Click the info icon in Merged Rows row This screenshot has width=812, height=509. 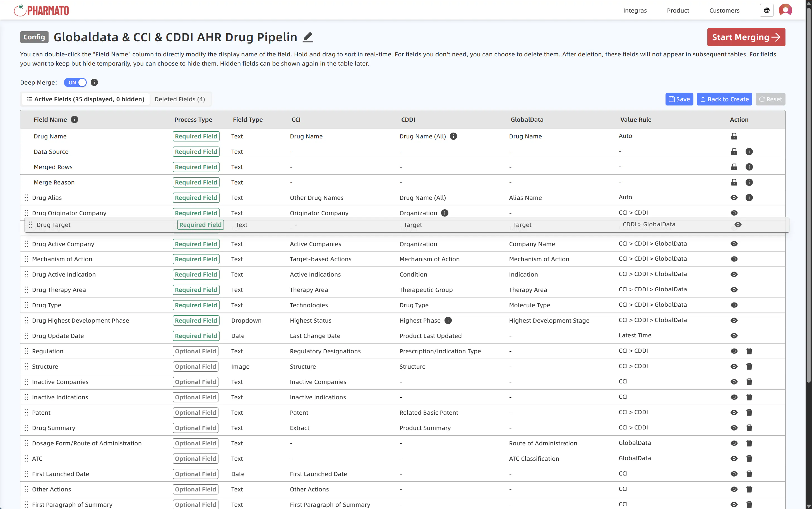[749, 167]
